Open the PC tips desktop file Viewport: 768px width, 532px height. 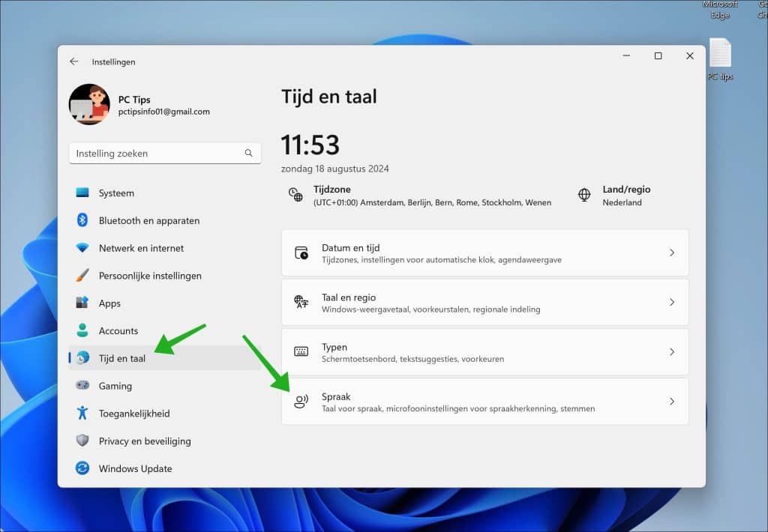[x=720, y=59]
